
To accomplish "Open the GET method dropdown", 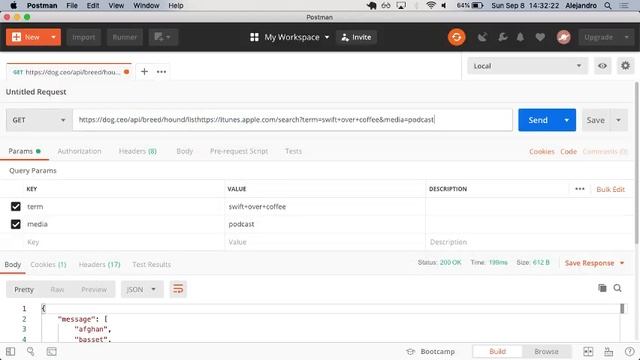I will [39, 120].
